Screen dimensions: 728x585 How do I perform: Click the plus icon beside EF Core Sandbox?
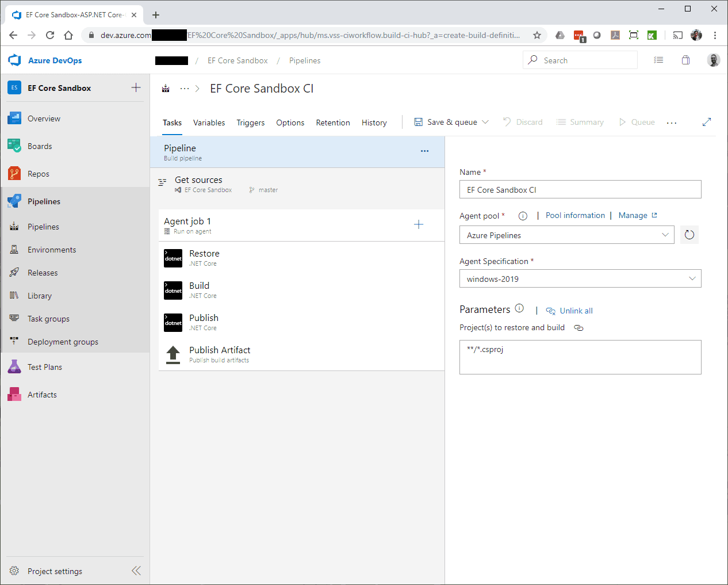pyautogui.click(x=136, y=87)
